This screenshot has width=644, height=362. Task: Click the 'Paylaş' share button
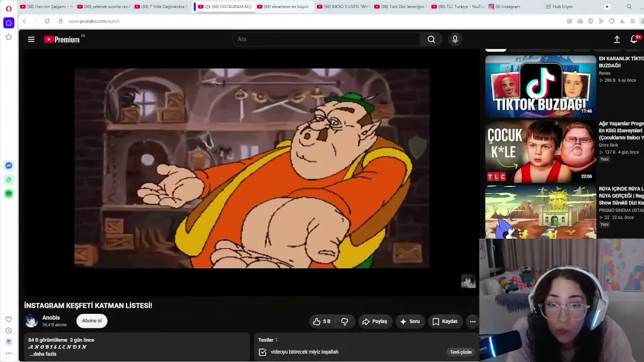pos(374,321)
